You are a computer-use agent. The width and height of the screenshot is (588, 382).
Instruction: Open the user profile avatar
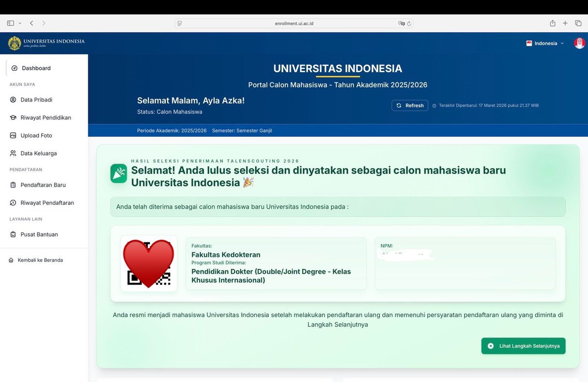tap(580, 43)
